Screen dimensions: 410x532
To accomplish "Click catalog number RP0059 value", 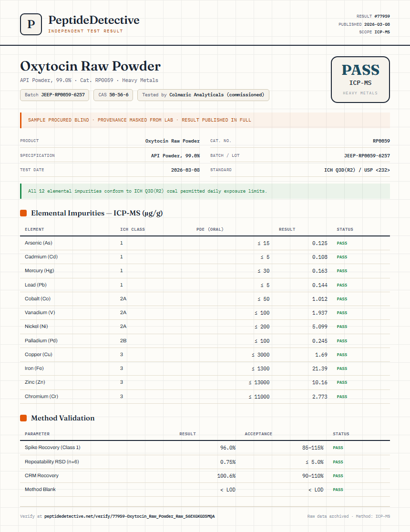I will 381,141.
